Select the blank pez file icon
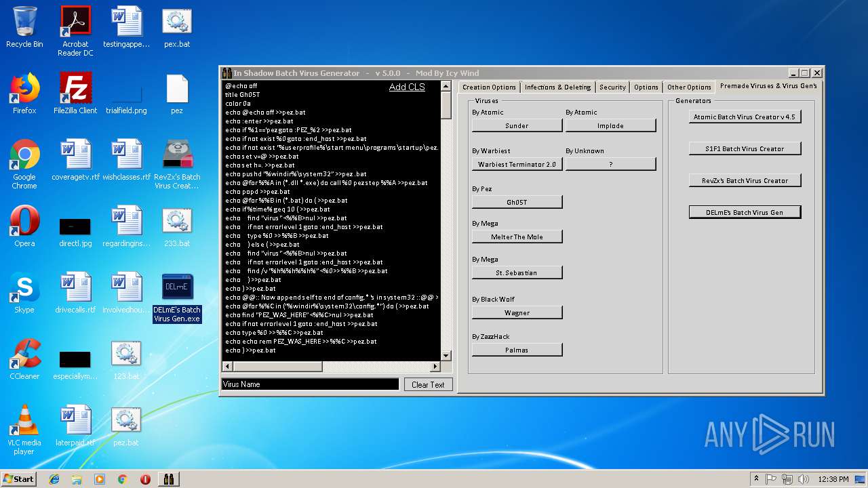Image resolution: width=868 pixels, height=488 pixels. [177, 94]
